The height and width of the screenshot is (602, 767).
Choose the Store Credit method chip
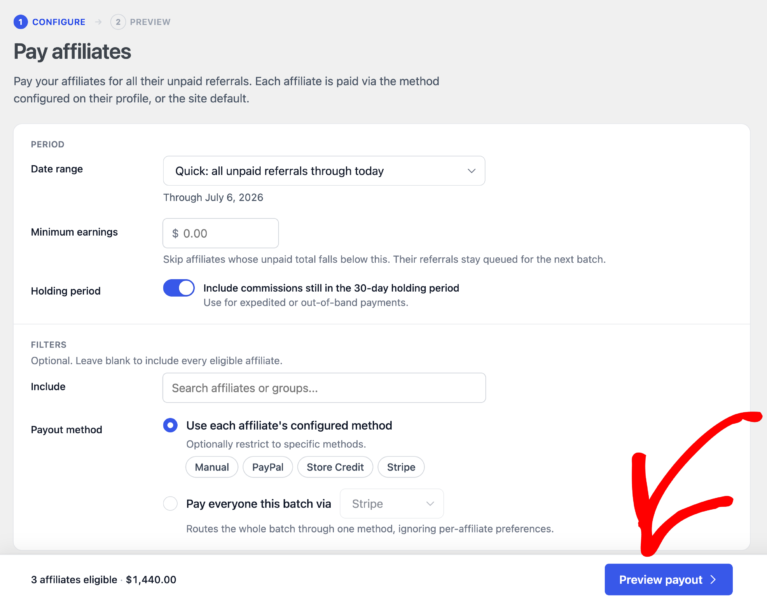point(335,467)
